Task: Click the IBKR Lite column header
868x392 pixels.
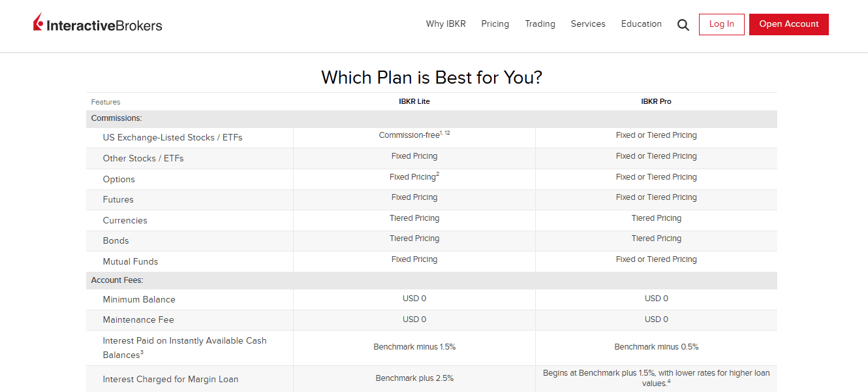Action: [x=414, y=102]
